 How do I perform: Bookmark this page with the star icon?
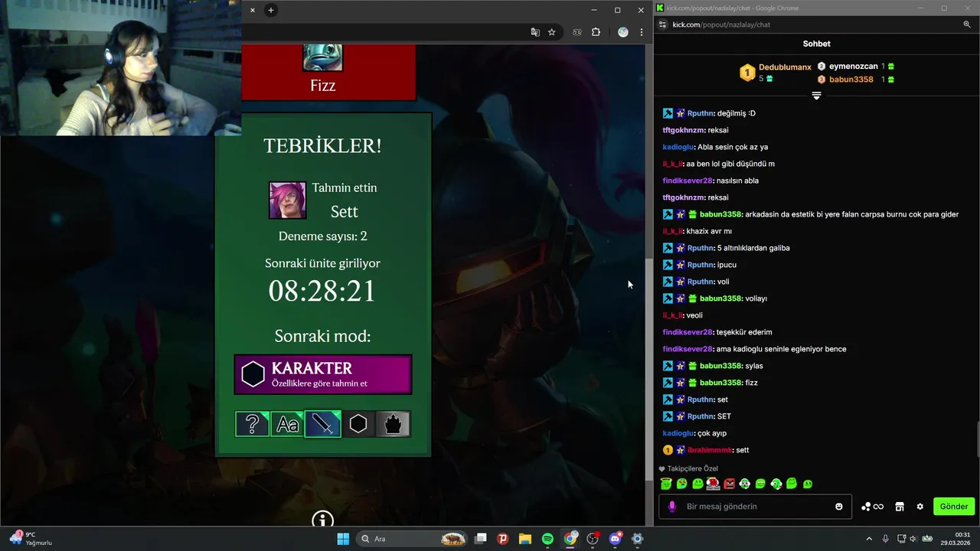coord(551,32)
